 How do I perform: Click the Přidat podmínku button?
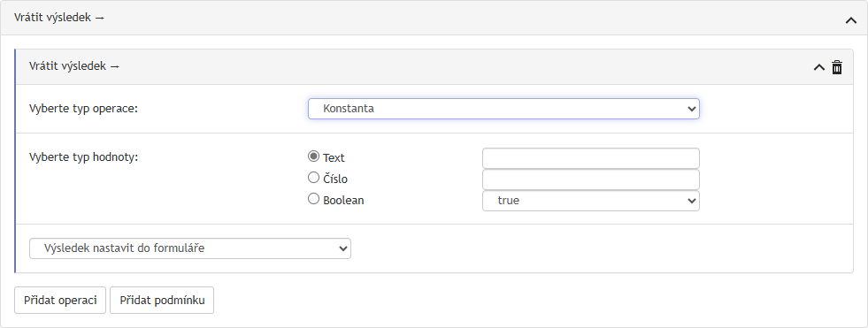[162, 301]
